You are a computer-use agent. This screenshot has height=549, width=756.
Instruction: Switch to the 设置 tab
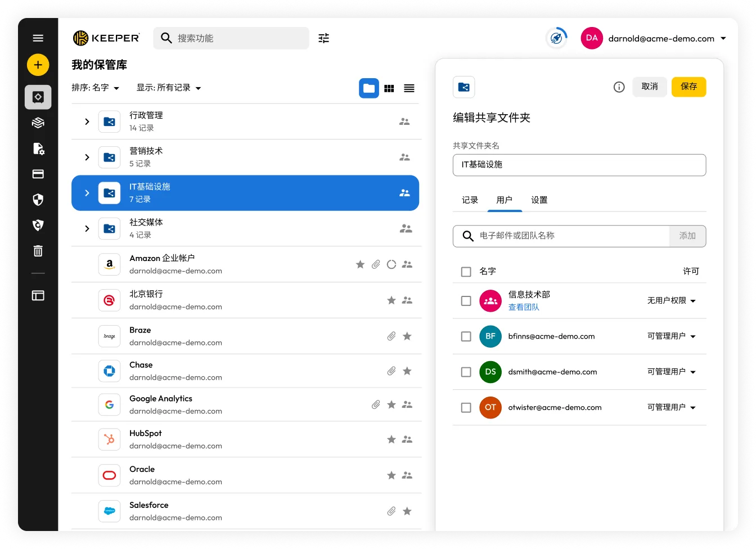[x=539, y=200]
